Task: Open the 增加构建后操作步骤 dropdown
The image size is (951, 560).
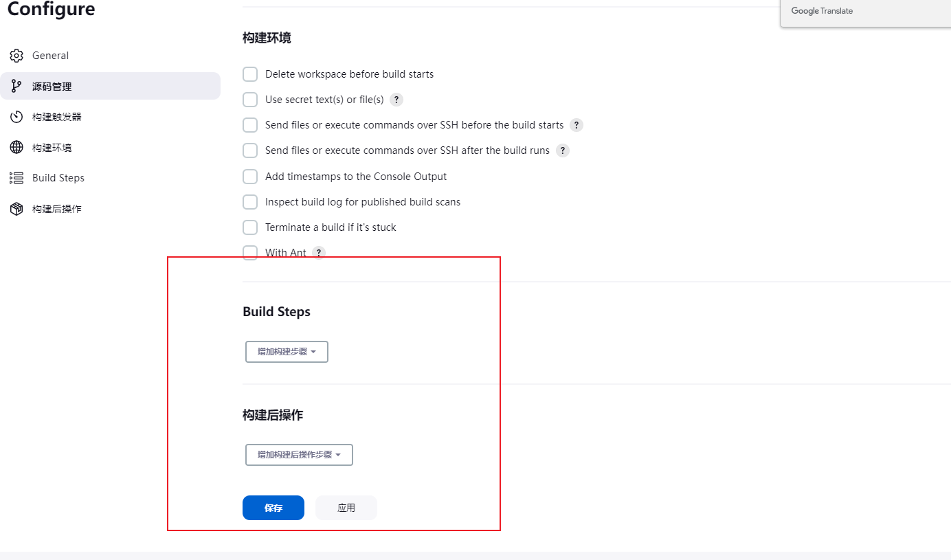Action: click(x=299, y=455)
